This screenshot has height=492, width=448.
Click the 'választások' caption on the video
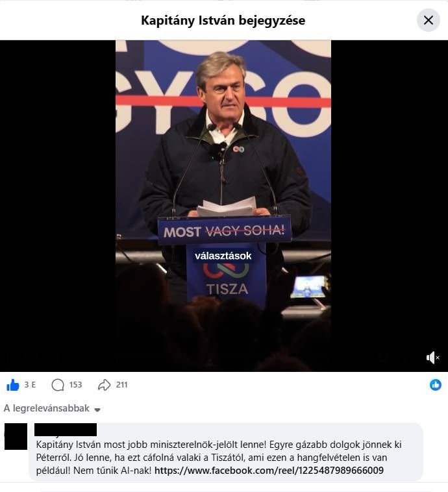223,256
